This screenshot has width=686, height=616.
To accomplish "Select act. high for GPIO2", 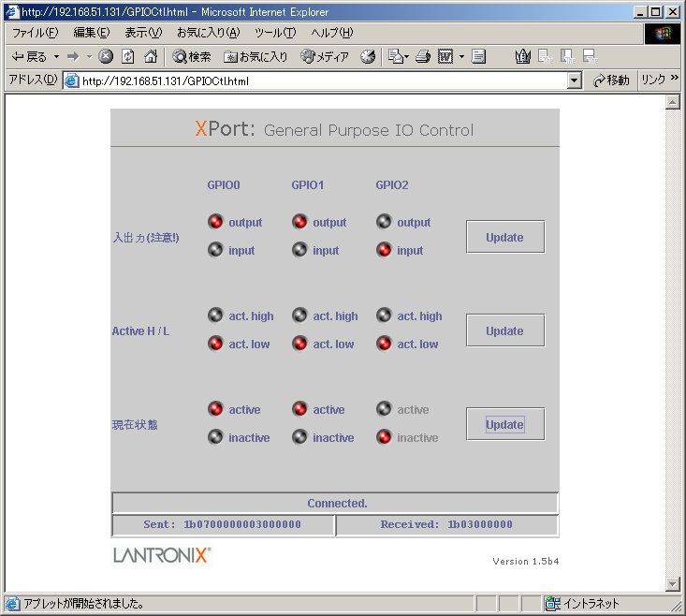I will coord(384,315).
